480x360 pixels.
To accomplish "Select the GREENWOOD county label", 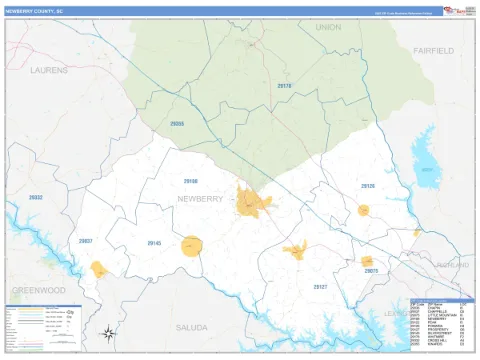I will (39, 290).
